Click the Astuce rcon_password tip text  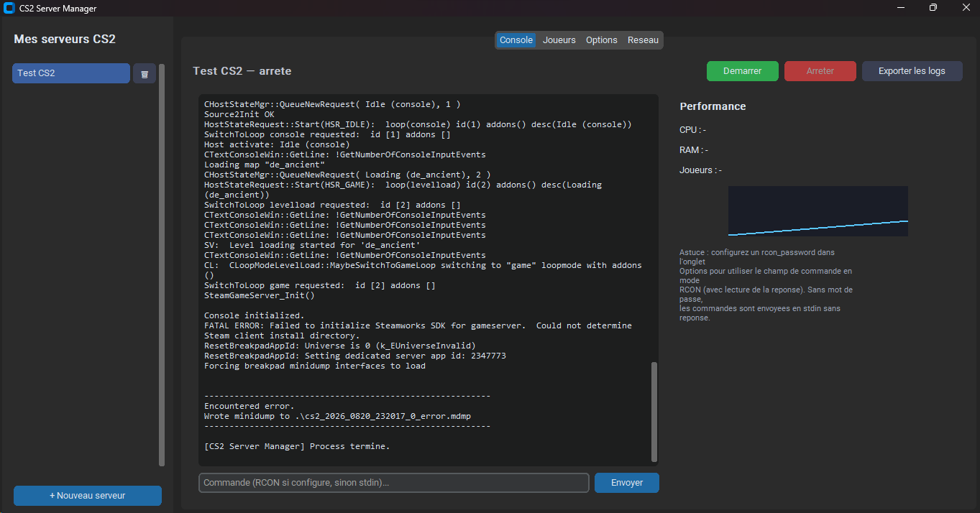766,285
